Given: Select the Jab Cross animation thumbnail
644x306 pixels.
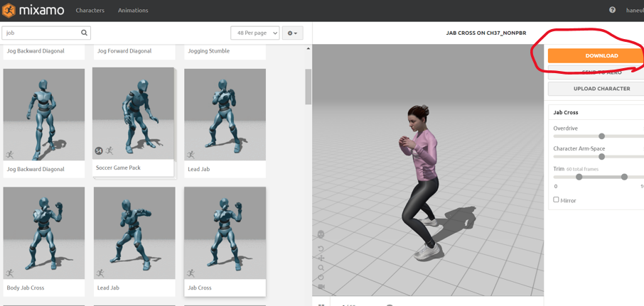Looking at the screenshot, I should (225, 233).
